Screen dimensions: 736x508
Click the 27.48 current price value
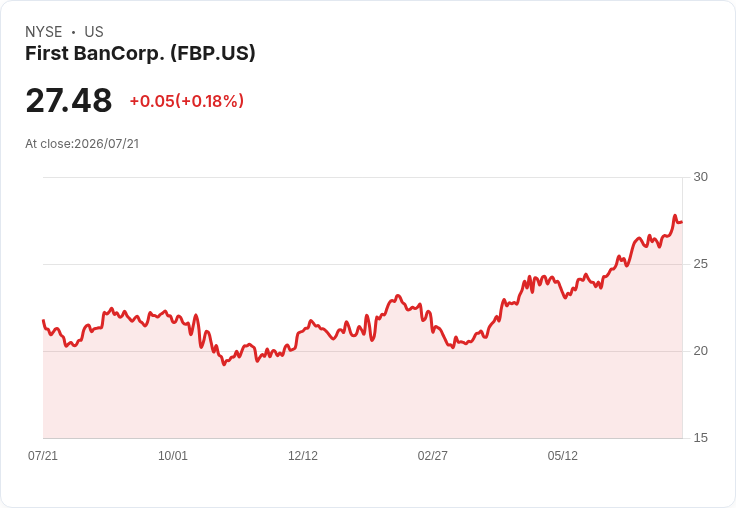(69, 100)
